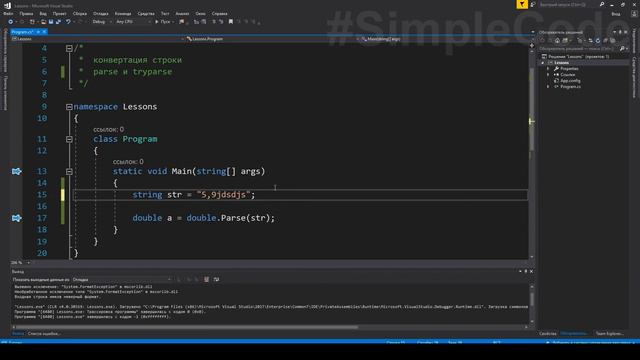640x360 pixels.
Task: Open the Отладка menu
Action: pos(100,14)
